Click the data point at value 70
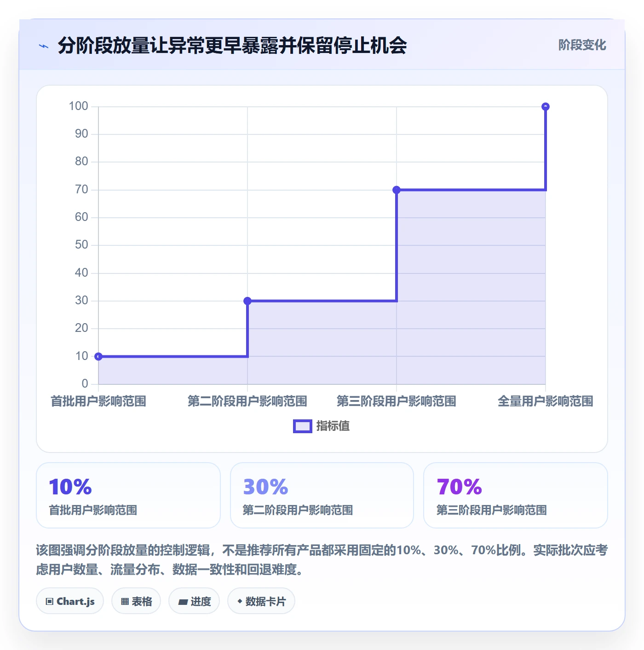644x650 pixels. [397, 190]
